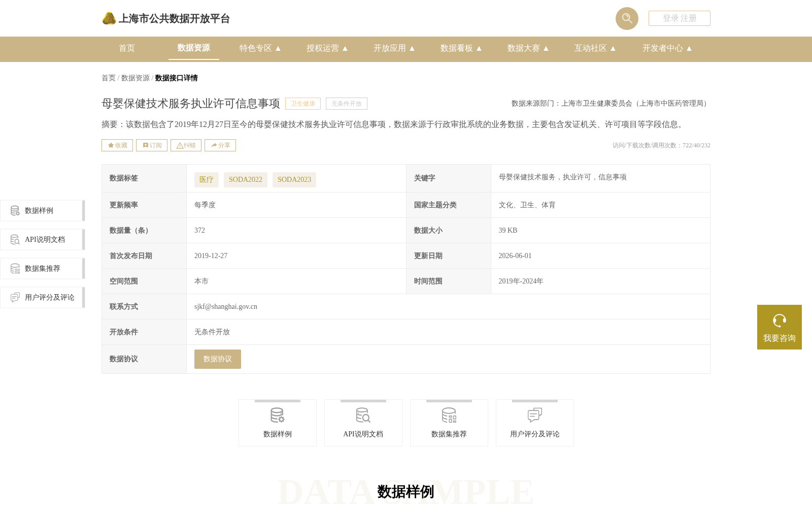
Task: Click the 文化、卫生、体育 classification value
Action: pos(527,205)
